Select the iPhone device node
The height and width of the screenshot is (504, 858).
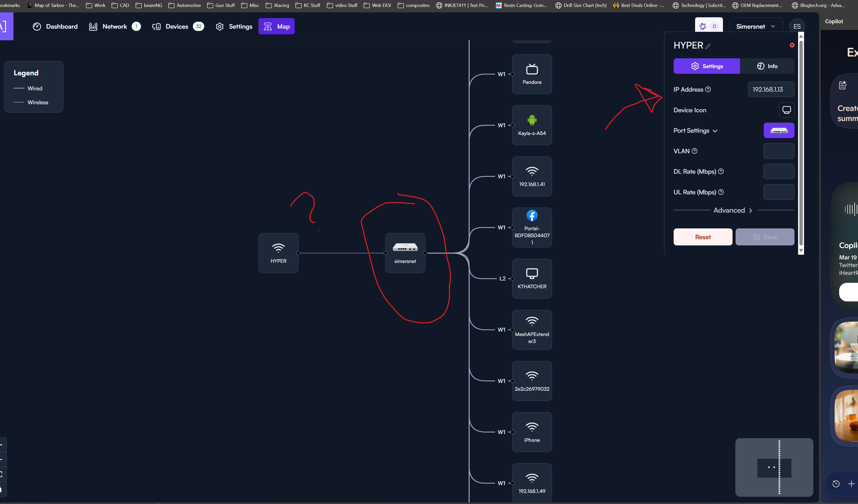532,432
